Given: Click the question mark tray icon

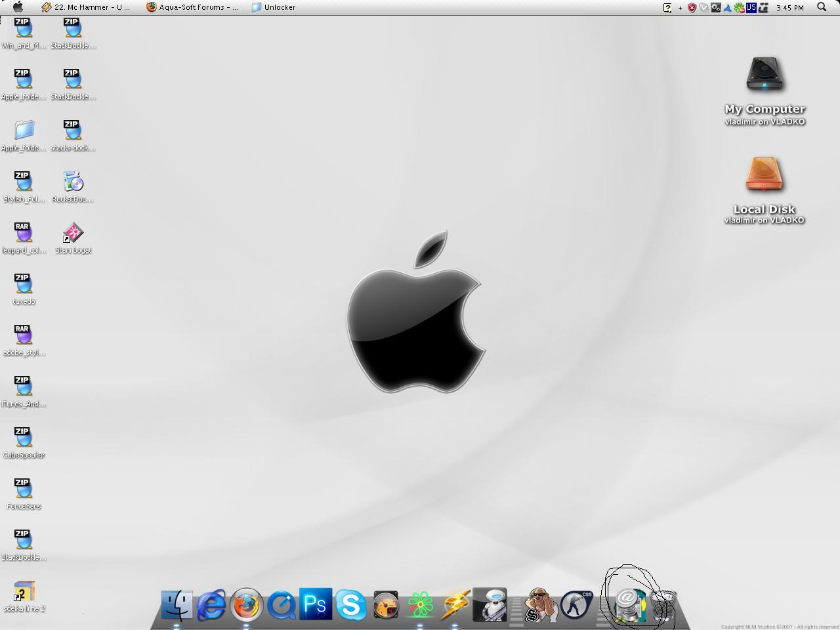Looking at the screenshot, I should tap(667, 8).
